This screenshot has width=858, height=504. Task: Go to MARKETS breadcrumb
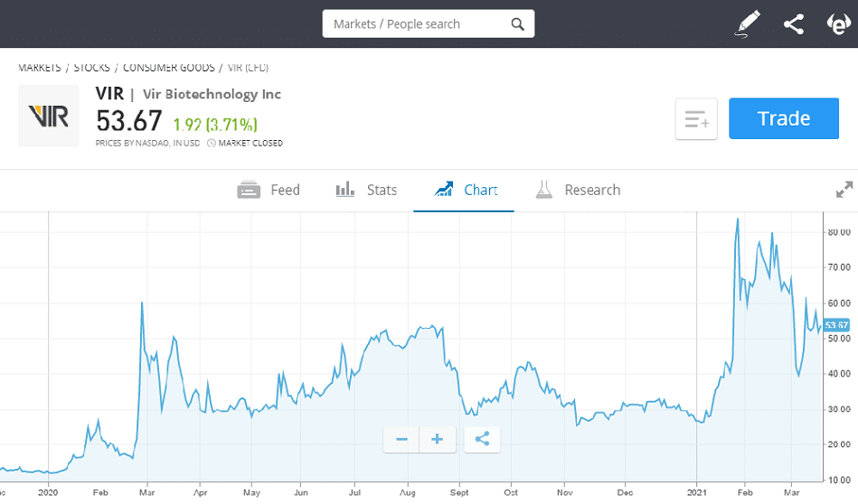(x=40, y=68)
